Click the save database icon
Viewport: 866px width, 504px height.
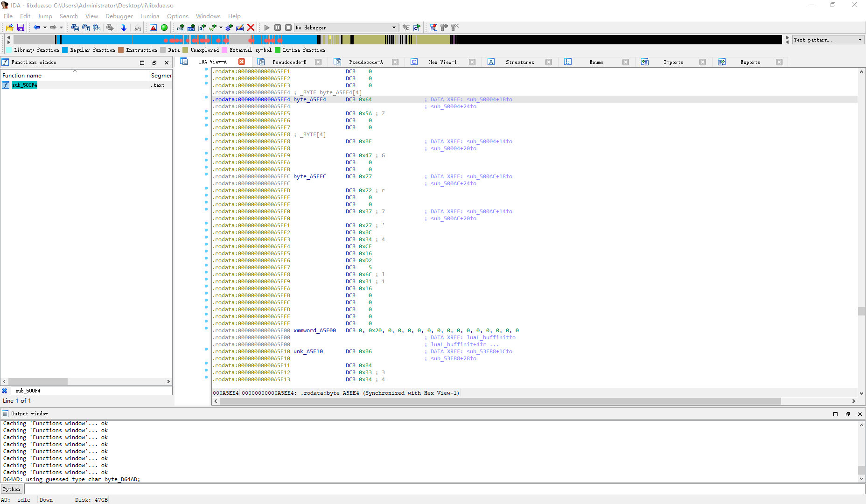21,28
